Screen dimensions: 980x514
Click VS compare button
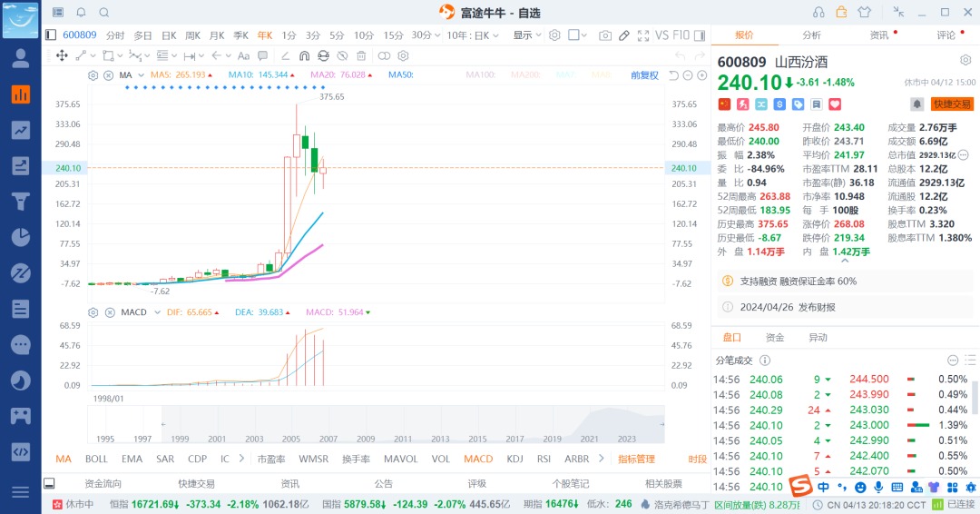(661, 35)
